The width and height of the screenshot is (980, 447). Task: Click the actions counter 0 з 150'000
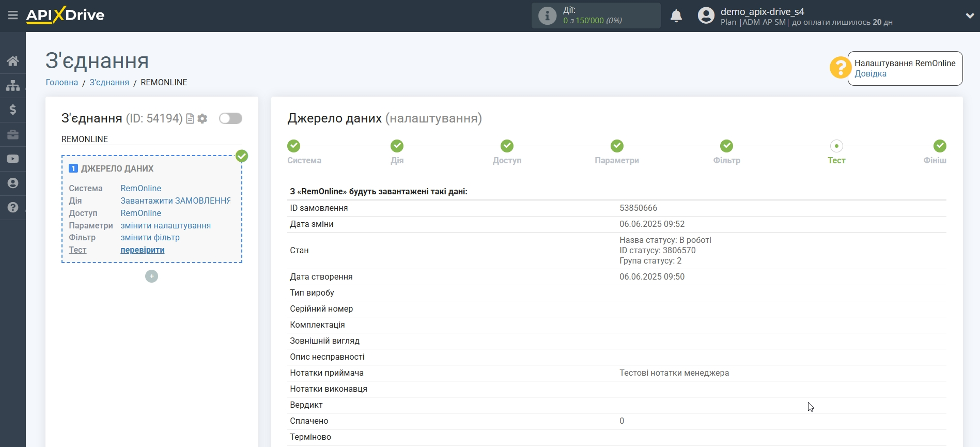pos(593,21)
